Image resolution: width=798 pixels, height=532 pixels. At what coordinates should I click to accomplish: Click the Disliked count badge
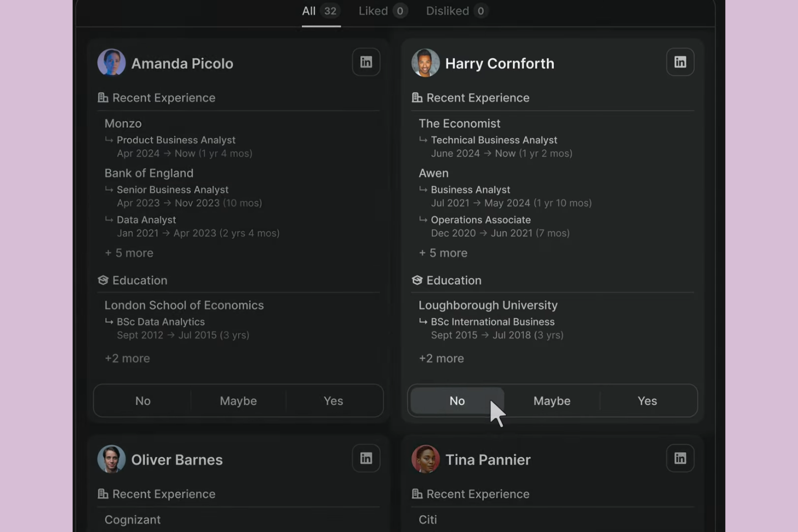click(480, 11)
